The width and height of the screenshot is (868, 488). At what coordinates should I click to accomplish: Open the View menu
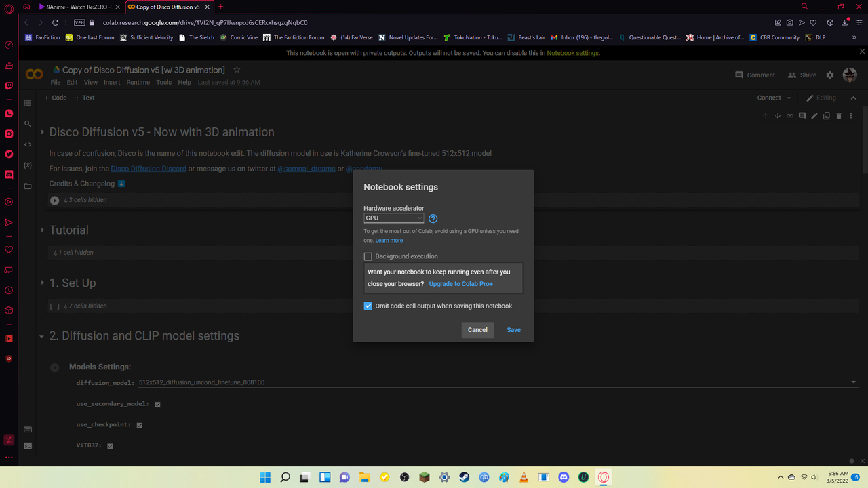(91, 82)
